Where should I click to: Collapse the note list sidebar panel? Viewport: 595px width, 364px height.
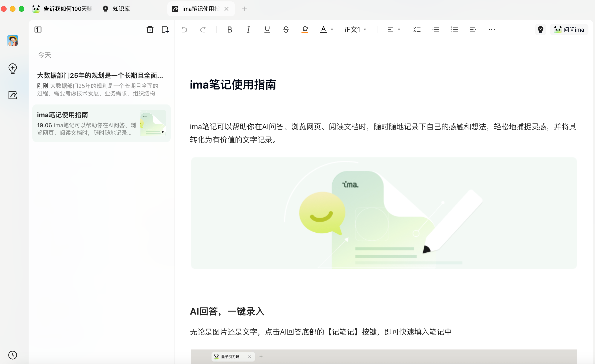[x=38, y=30]
